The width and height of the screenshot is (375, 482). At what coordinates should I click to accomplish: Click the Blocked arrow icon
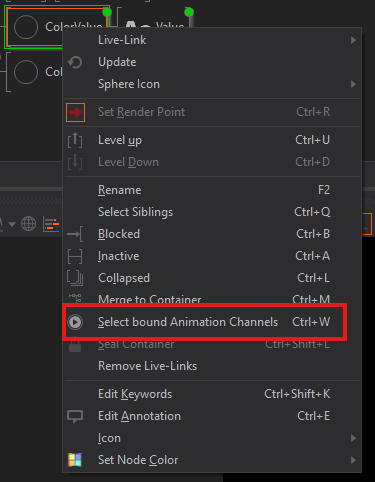click(75, 234)
